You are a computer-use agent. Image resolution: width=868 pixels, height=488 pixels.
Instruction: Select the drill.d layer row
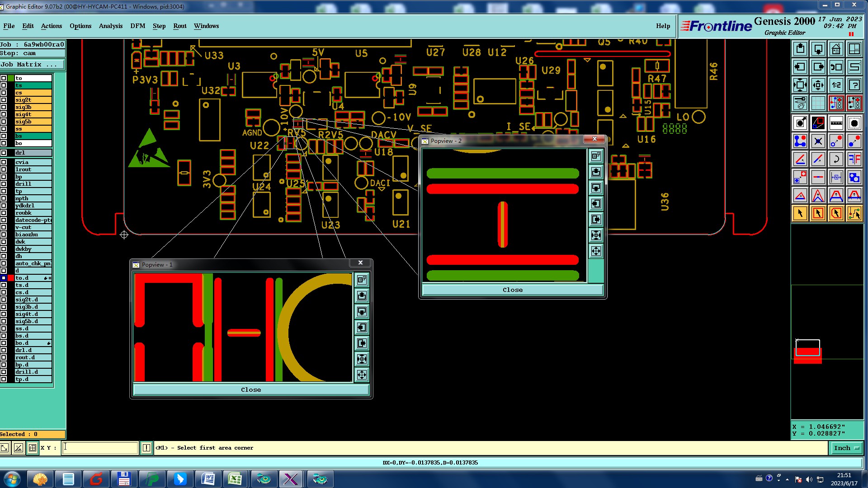pos(33,372)
